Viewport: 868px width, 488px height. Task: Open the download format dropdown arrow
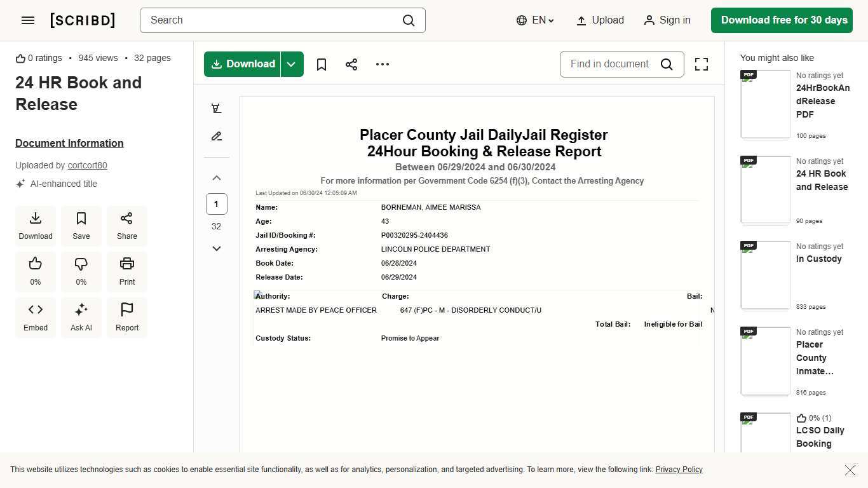pos(291,64)
